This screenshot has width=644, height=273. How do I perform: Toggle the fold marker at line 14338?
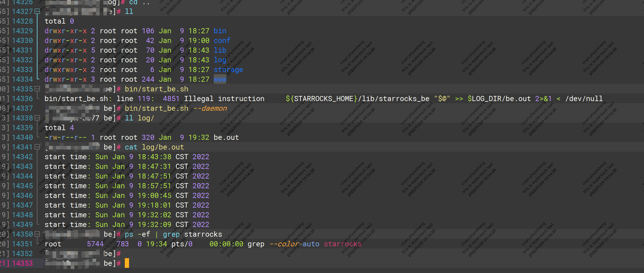(x=37, y=118)
